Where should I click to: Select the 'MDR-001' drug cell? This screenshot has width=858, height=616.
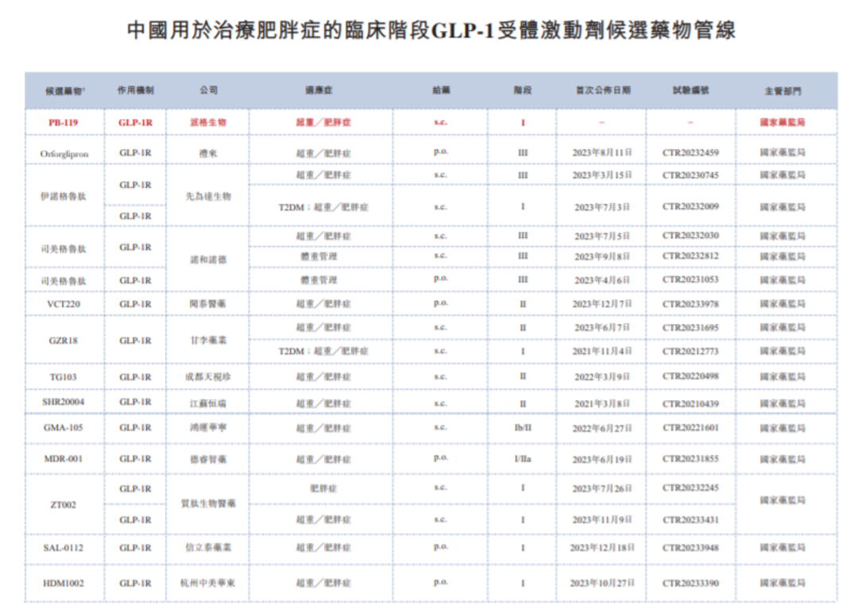[64, 459]
